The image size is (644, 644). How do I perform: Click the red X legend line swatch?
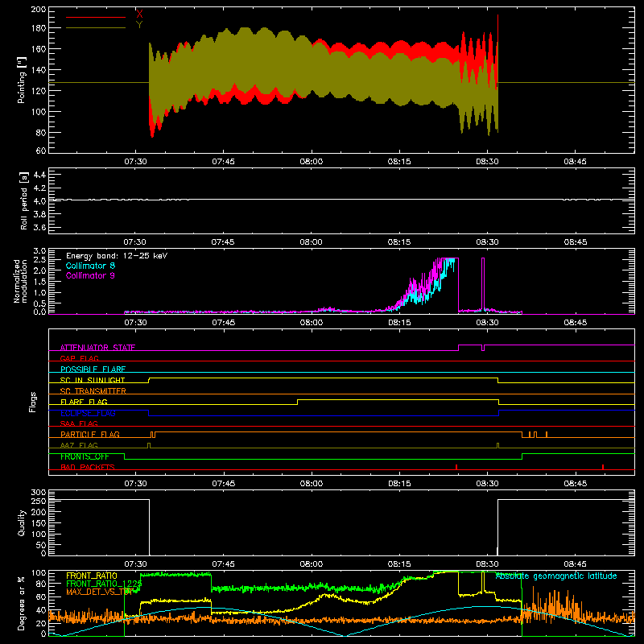click(96, 17)
